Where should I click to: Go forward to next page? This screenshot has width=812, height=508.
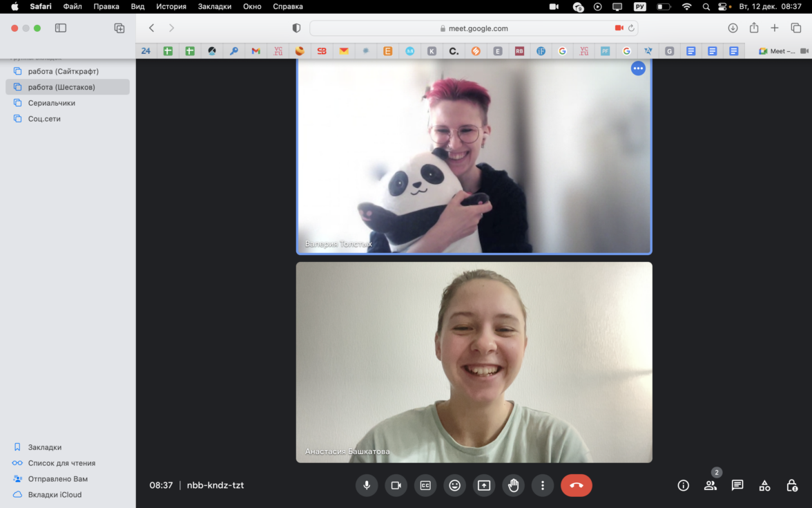pos(171,28)
